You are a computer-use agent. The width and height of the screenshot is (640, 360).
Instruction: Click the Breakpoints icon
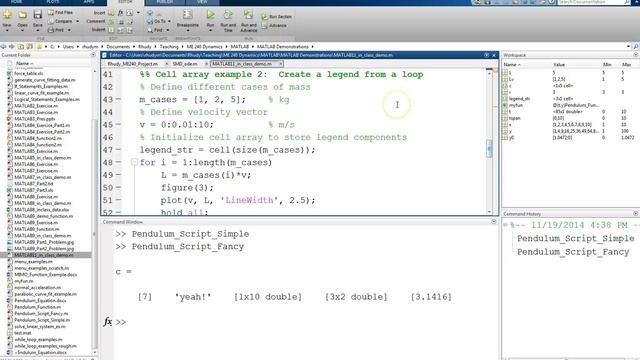point(188,14)
